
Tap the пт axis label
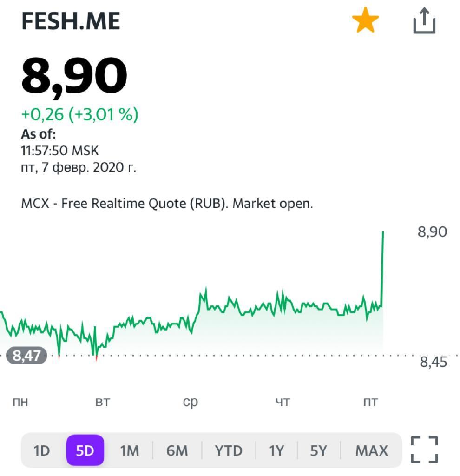coord(370,402)
